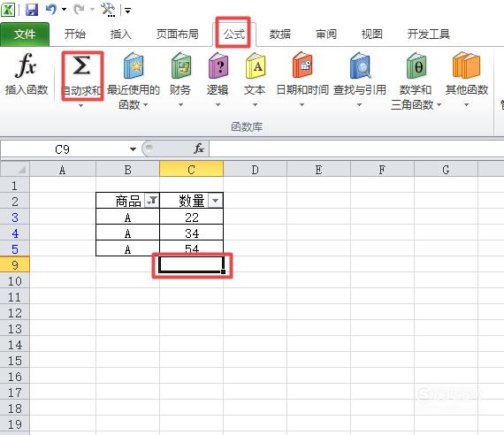Viewport: 504px width, 435px height.
Task: Switch to the Page Layout (页面布局) tab
Action: pyautogui.click(x=178, y=34)
